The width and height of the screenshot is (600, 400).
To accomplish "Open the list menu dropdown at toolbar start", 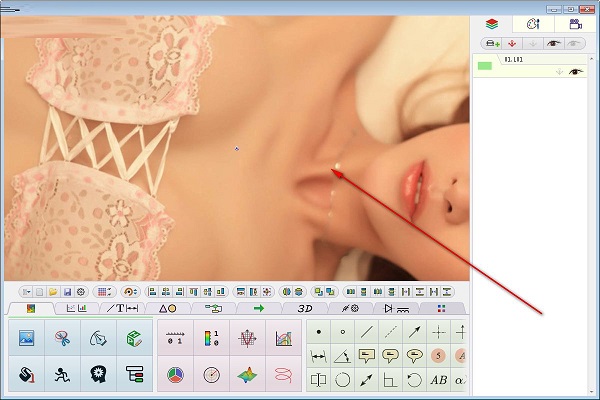I will point(27,291).
